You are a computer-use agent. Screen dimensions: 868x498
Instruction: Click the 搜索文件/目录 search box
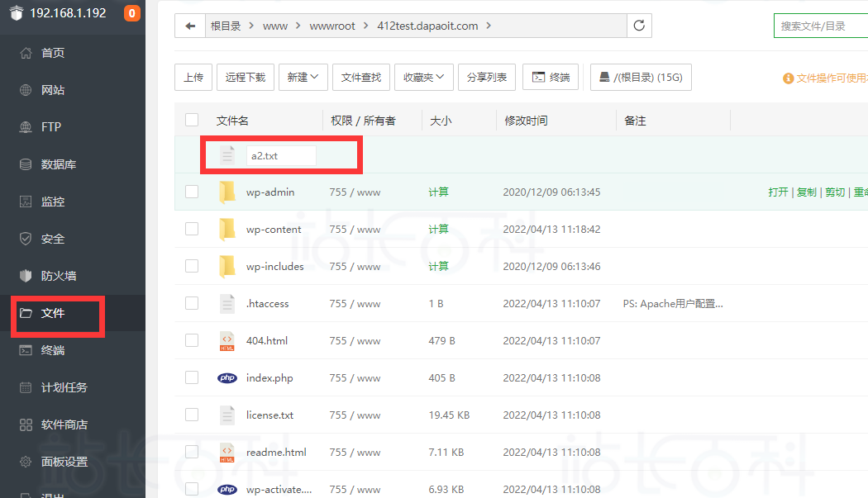(820, 26)
